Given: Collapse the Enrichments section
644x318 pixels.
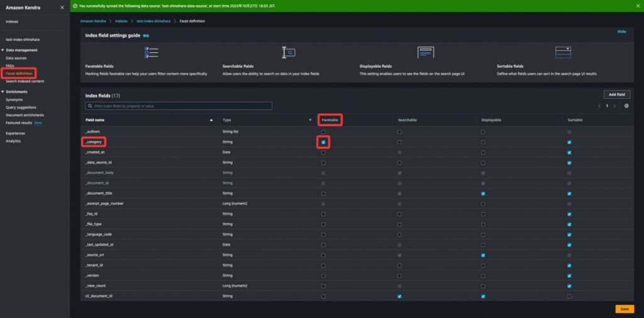Looking at the screenshot, I should tap(3, 92).
